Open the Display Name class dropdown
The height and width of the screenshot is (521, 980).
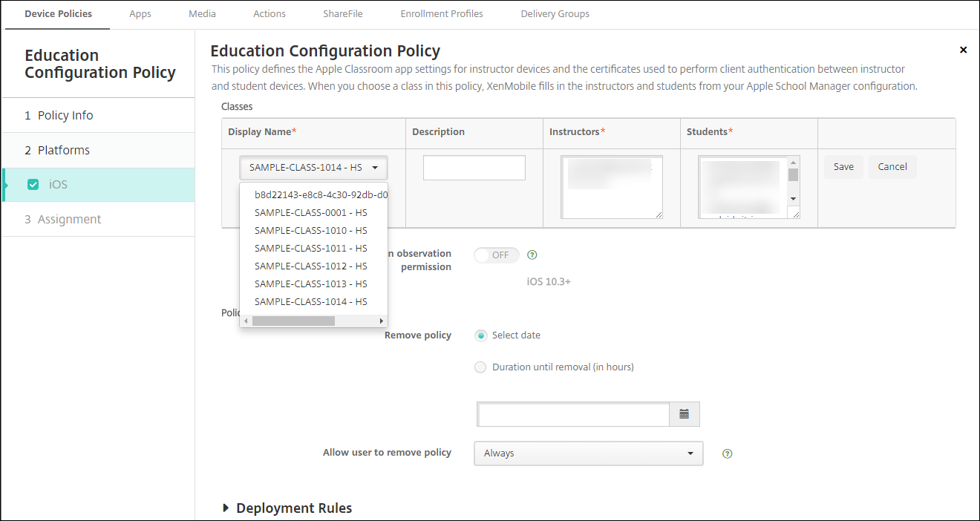point(313,168)
